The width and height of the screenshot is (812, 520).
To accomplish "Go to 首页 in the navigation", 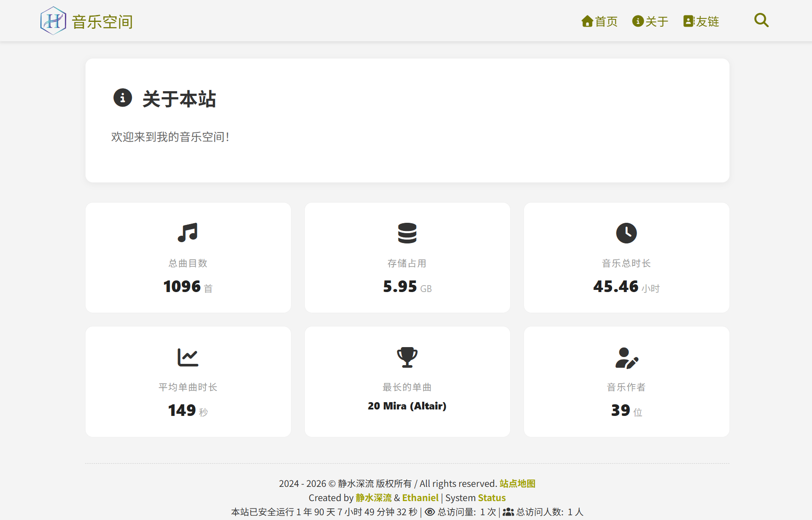I will click(600, 21).
